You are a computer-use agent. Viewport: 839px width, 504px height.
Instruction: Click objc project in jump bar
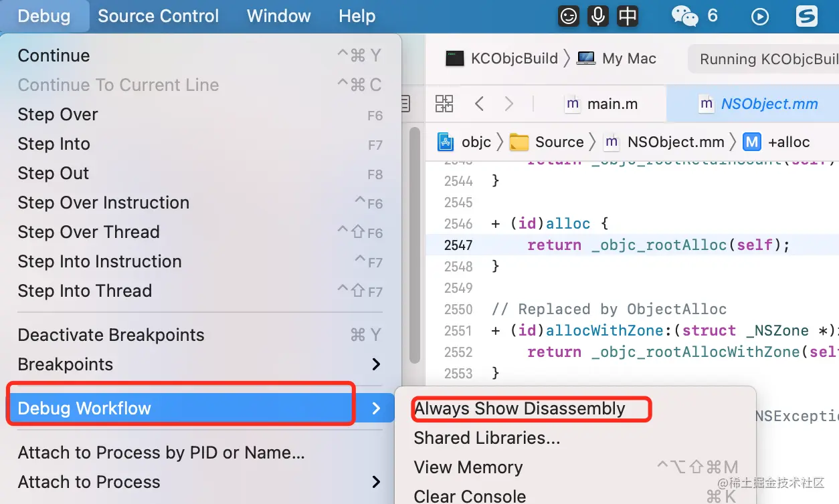click(464, 142)
